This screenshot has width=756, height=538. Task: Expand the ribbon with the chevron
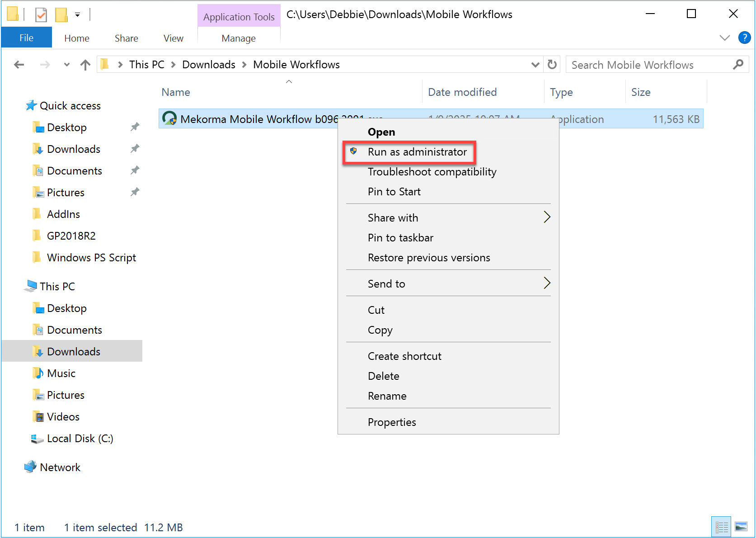click(724, 38)
